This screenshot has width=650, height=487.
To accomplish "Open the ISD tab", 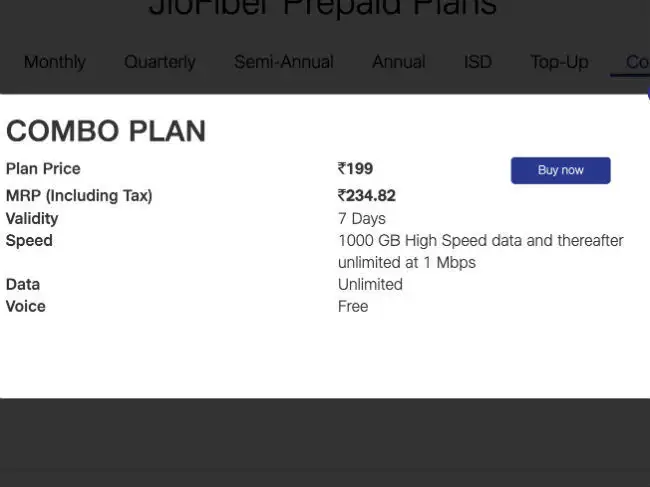I will (478, 62).
